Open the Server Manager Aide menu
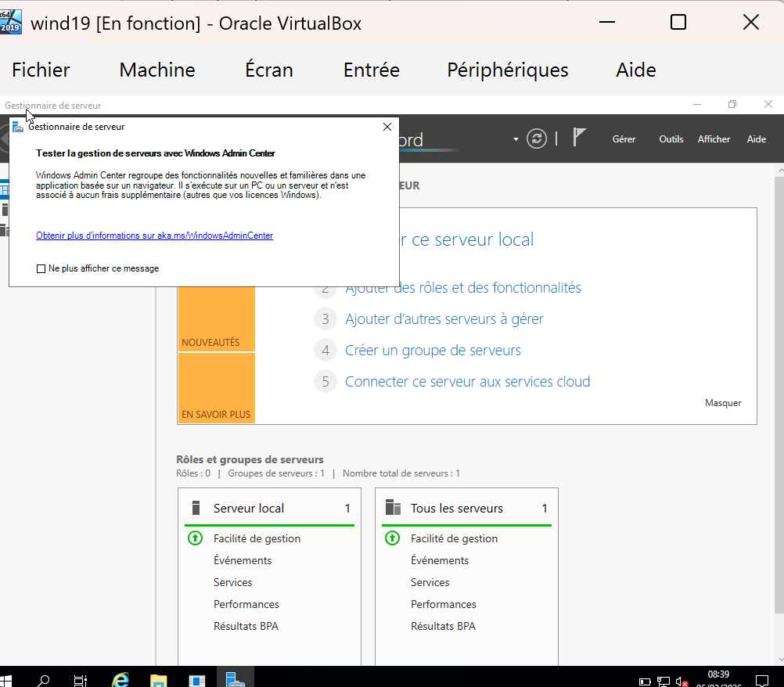784x687 pixels. 756,139
